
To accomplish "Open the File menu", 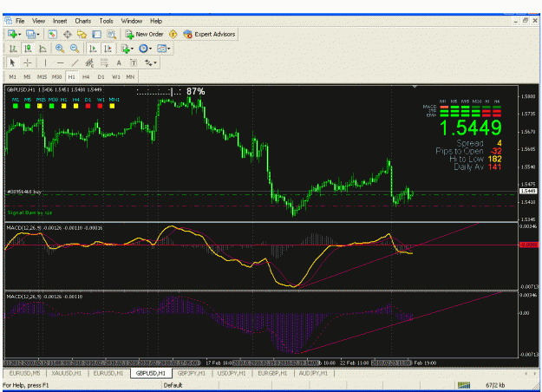I will coord(20,21).
